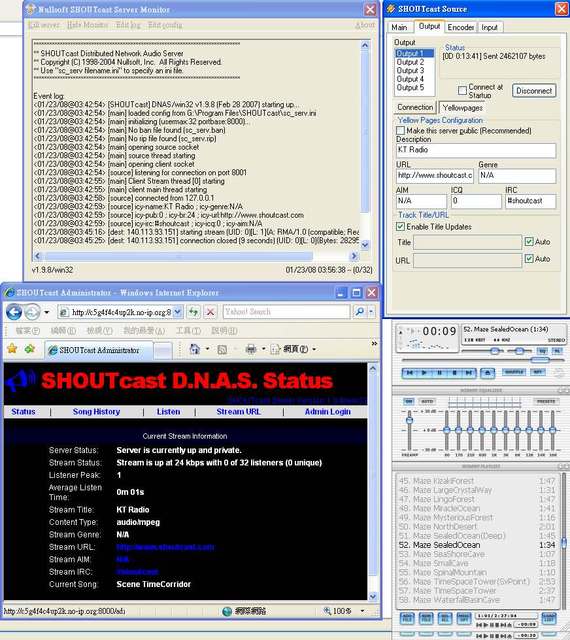
Task: Click the add file button in Winamp playlist
Action: [407, 619]
